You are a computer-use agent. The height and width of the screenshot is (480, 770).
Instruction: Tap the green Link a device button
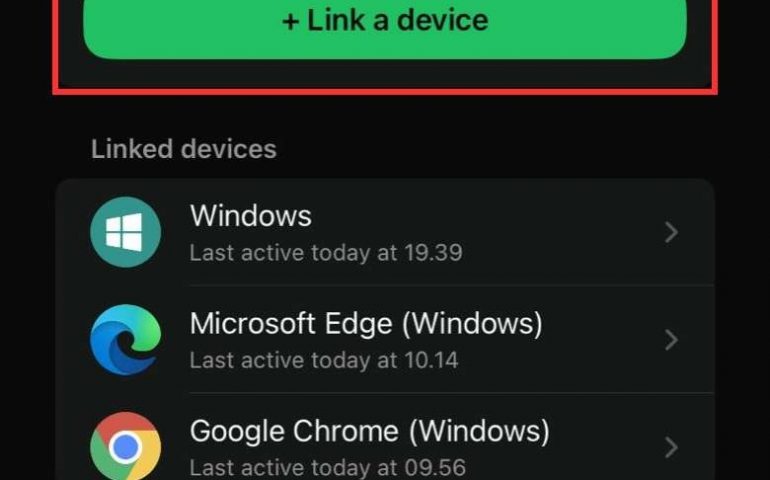(x=385, y=25)
